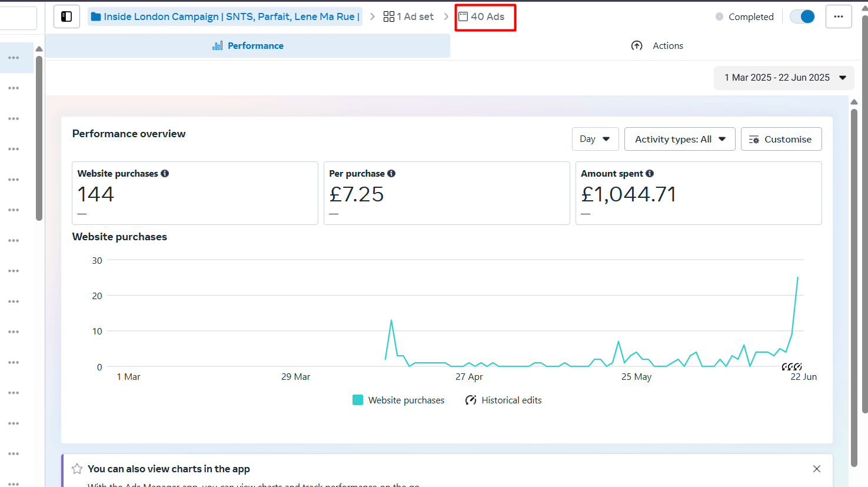Screen dimensions: 868x487
Task: Click info icon next to Website purchases
Action: coord(165,173)
